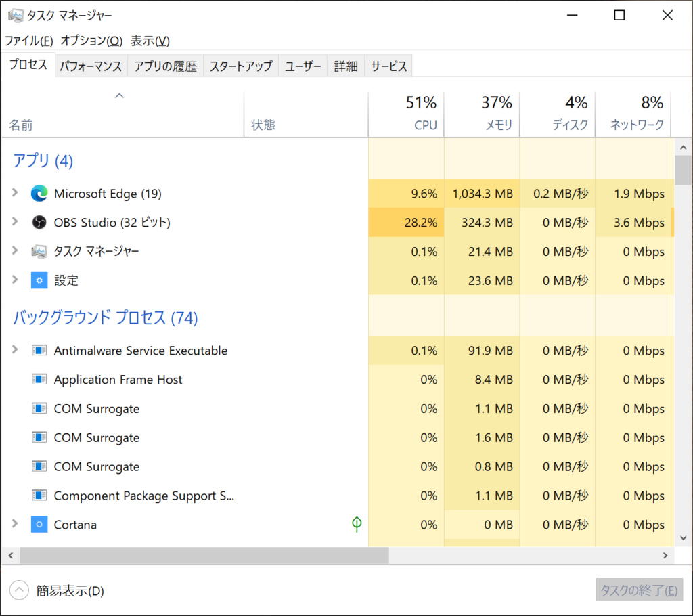Open the ファイル(F) menu

(28, 41)
